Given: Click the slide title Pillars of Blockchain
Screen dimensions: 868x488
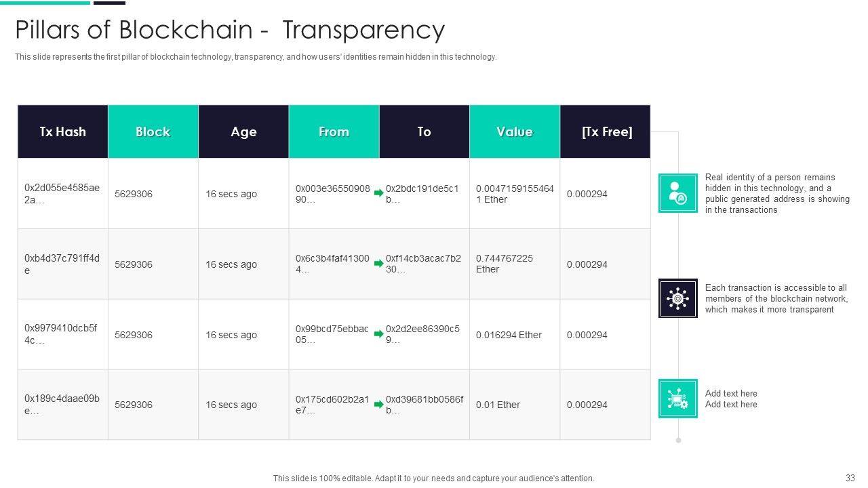Looking at the screenshot, I should coord(230,30).
